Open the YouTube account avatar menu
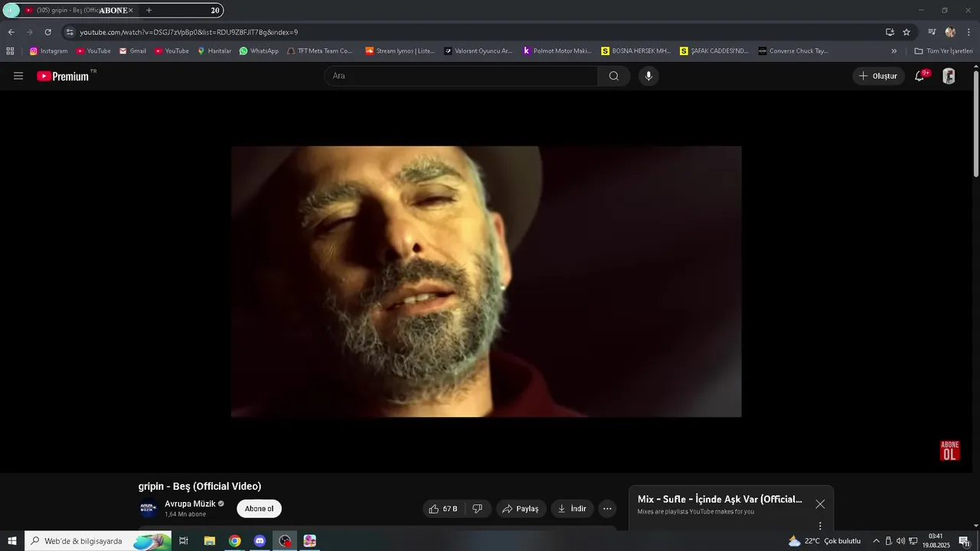 [949, 76]
